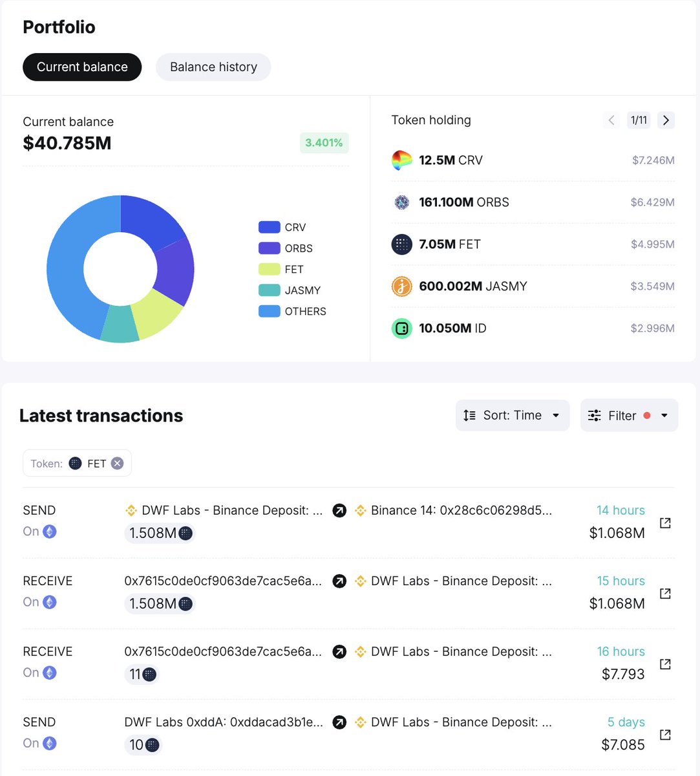Open DWF Labs 0xddA sender address

click(224, 722)
